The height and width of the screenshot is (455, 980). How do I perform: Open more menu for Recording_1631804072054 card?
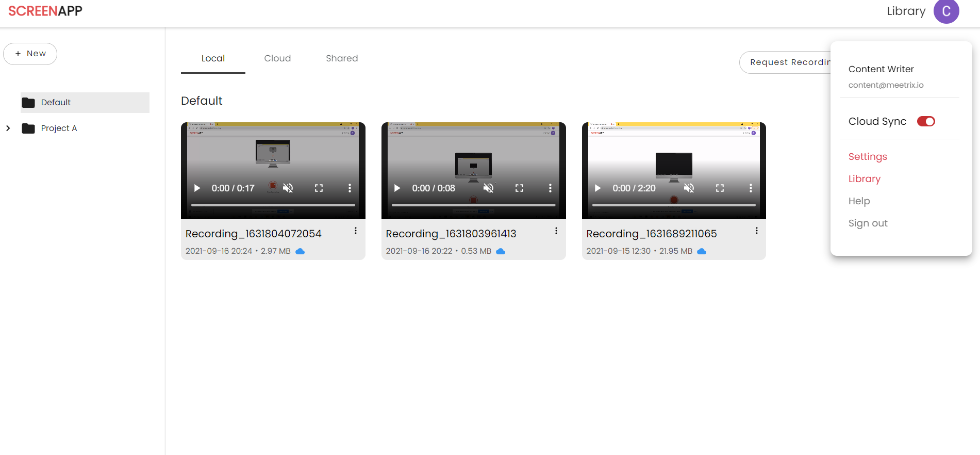[x=356, y=231]
